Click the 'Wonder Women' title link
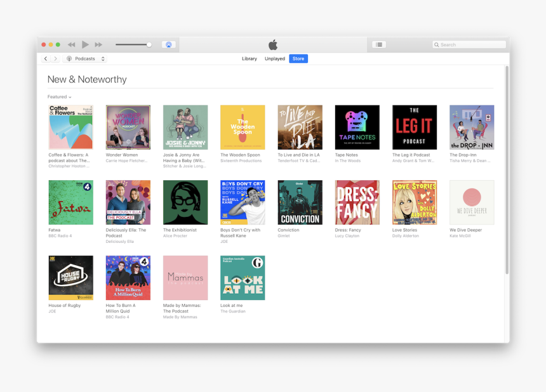Image resolution: width=546 pixels, height=392 pixels. [122, 155]
